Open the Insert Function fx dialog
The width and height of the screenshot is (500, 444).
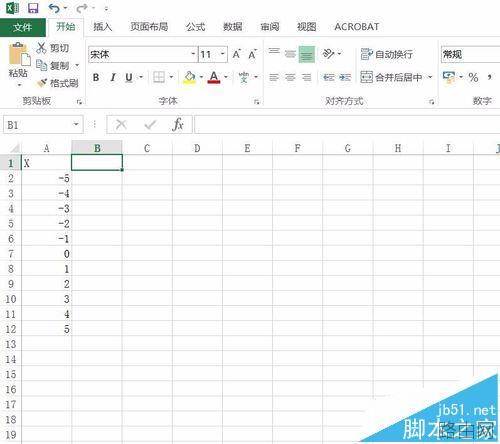point(178,125)
